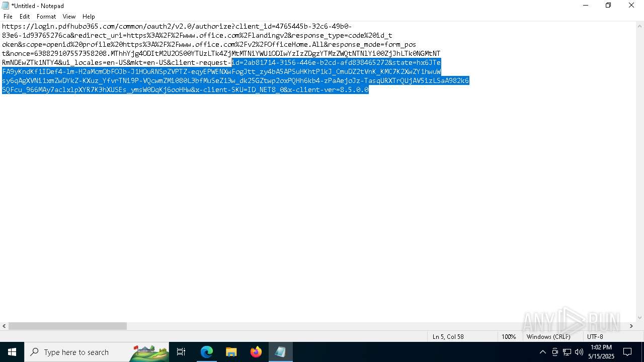Image resolution: width=644 pixels, height=362 pixels.
Task: Click text line starting 'oken&scope=openid'
Action: coord(209,44)
